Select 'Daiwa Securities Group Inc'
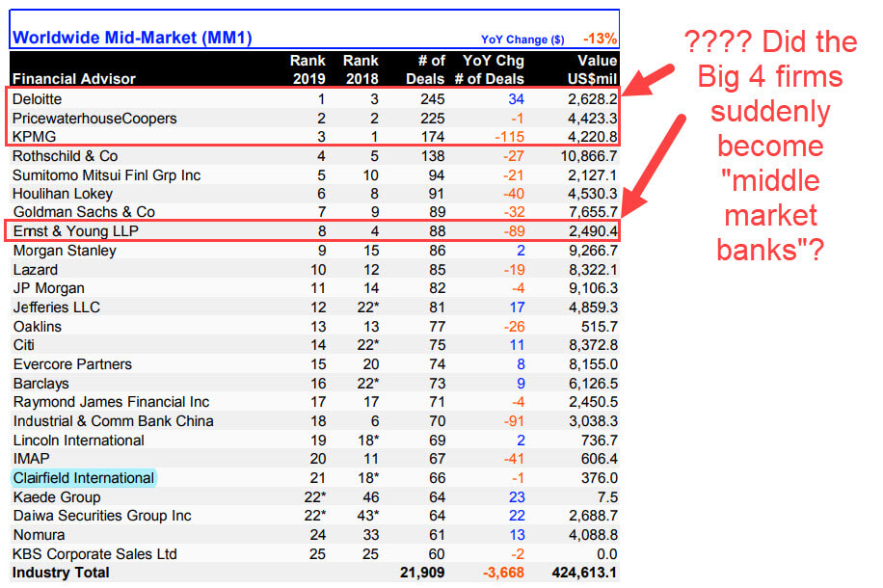 tap(102, 516)
